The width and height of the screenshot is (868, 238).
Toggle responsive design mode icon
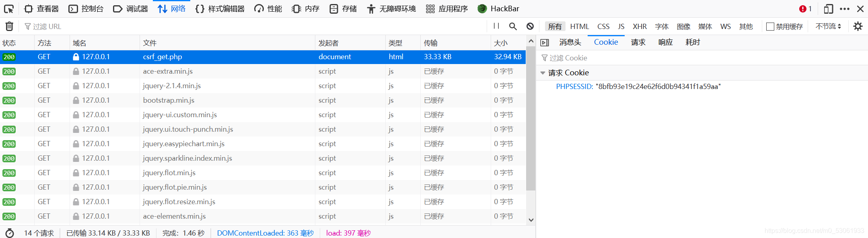point(829,8)
